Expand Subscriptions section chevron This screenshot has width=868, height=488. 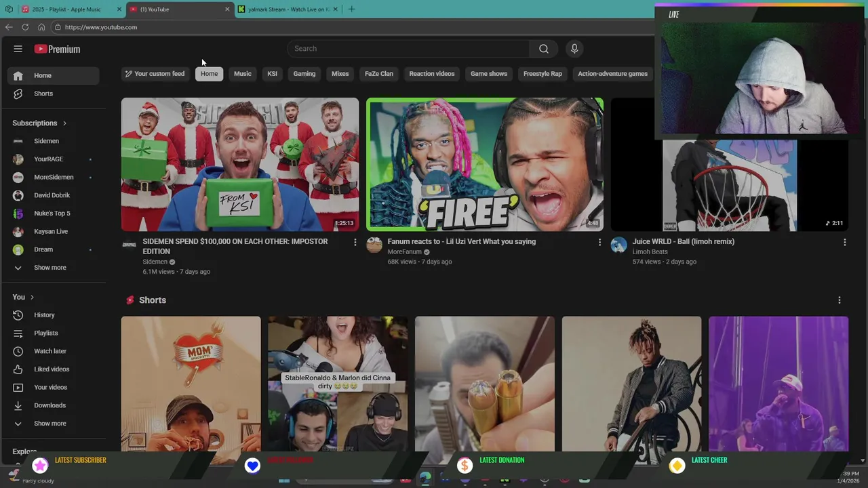tap(64, 123)
